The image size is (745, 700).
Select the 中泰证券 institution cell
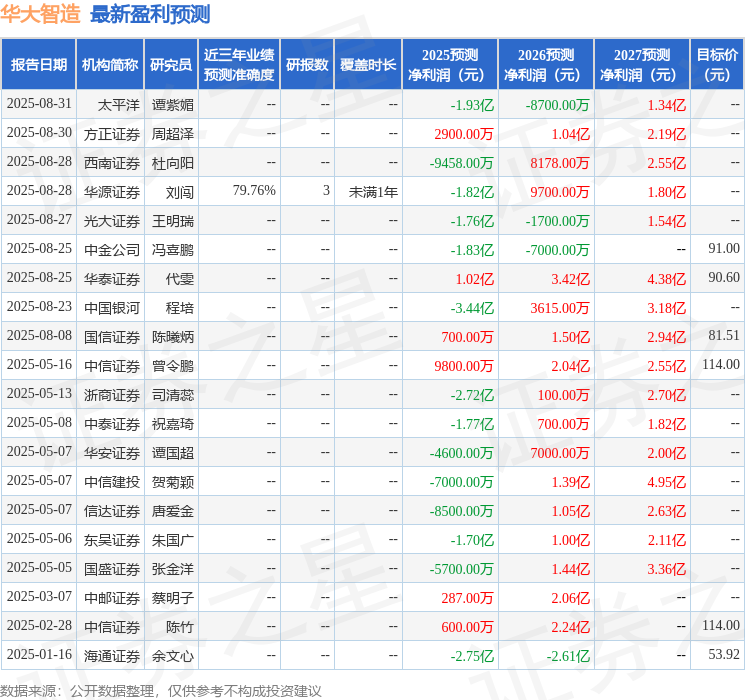(x=112, y=424)
